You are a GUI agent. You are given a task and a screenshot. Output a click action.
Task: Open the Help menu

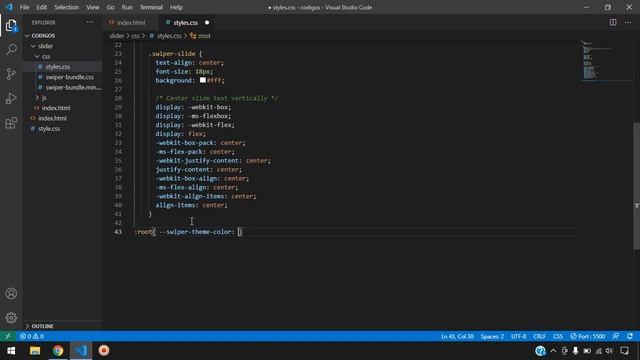(x=176, y=7)
